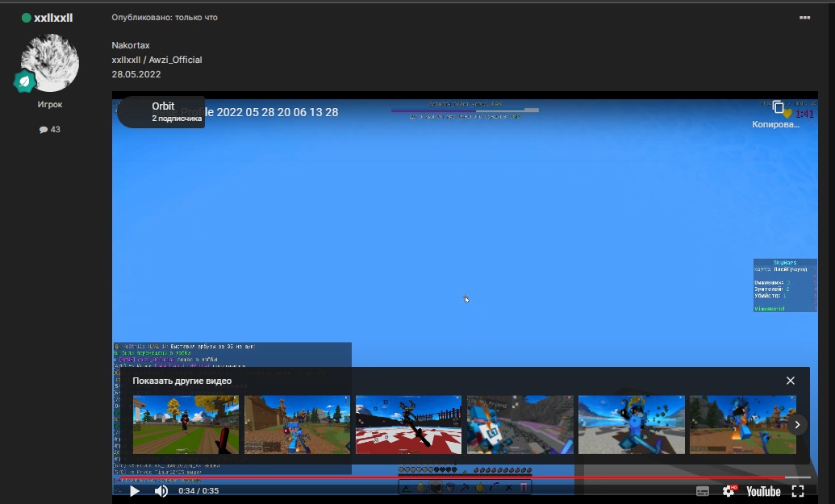
Task: Open the xxllxxll user profile
Action: pyautogui.click(x=53, y=17)
